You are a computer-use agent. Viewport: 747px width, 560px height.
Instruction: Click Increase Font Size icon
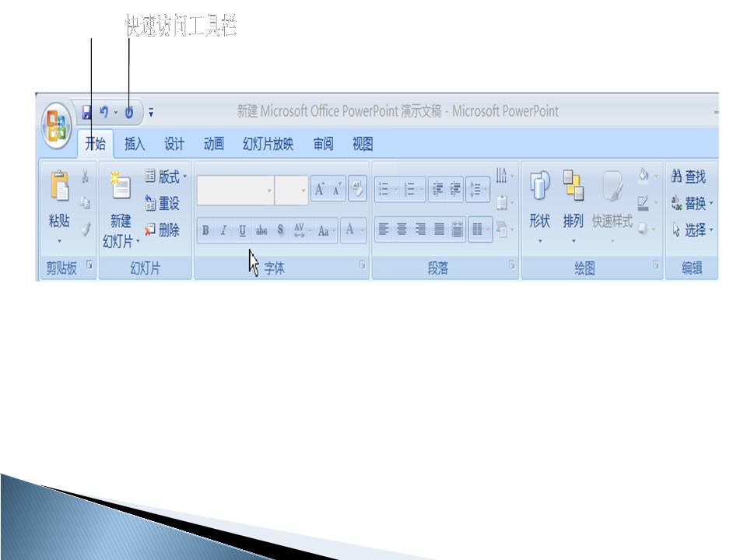click(x=319, y=190)
